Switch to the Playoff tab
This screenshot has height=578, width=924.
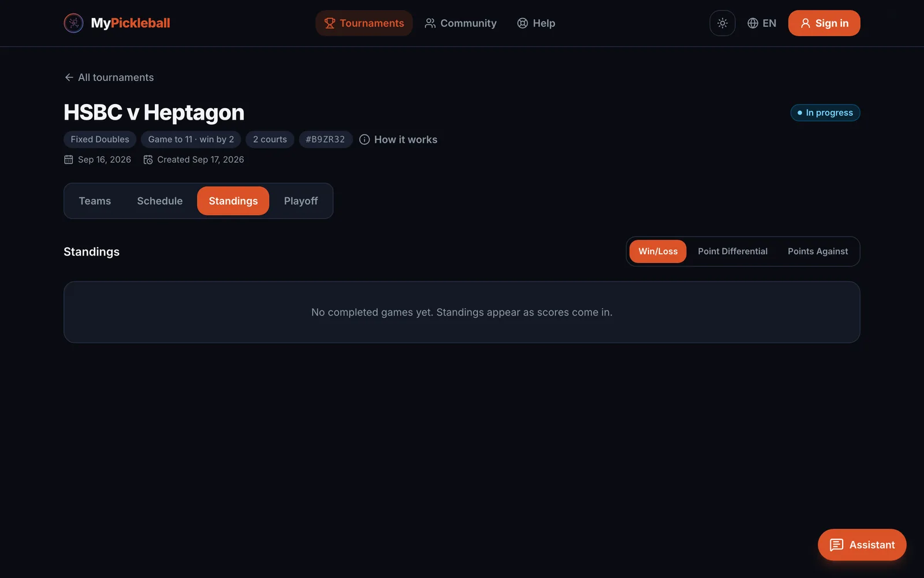point(301,201)
